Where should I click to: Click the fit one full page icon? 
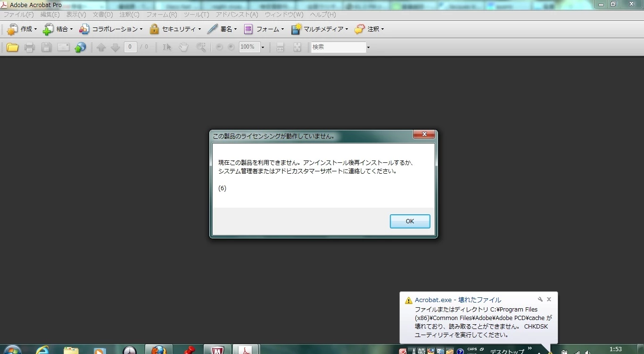pos(297,47)
